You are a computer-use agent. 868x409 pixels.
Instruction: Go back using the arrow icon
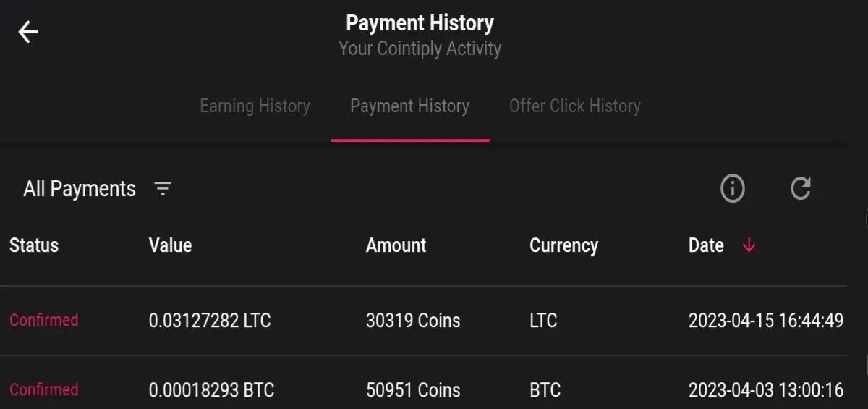coord(28,32)
